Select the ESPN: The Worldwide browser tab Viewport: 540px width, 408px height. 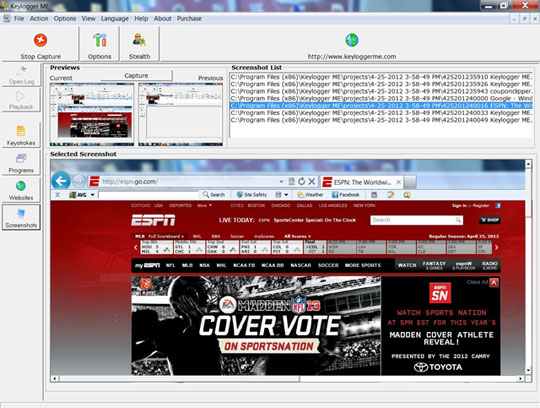point(362,182)
